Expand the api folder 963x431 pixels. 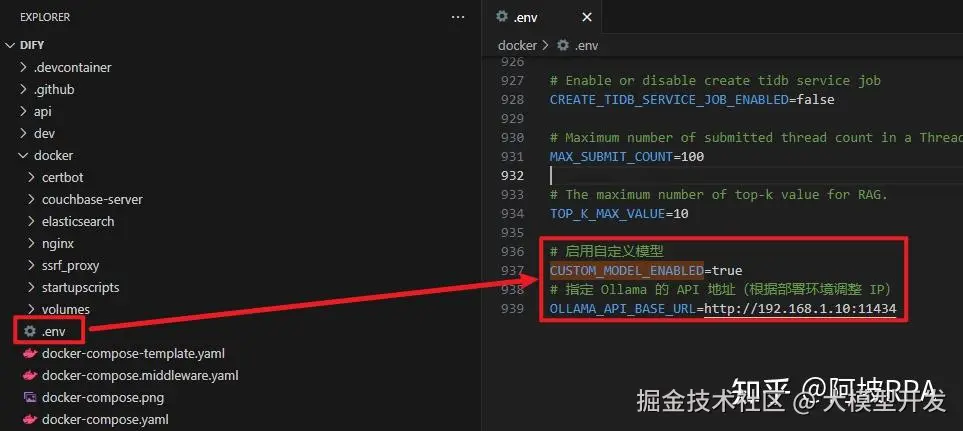coord(23,111)
